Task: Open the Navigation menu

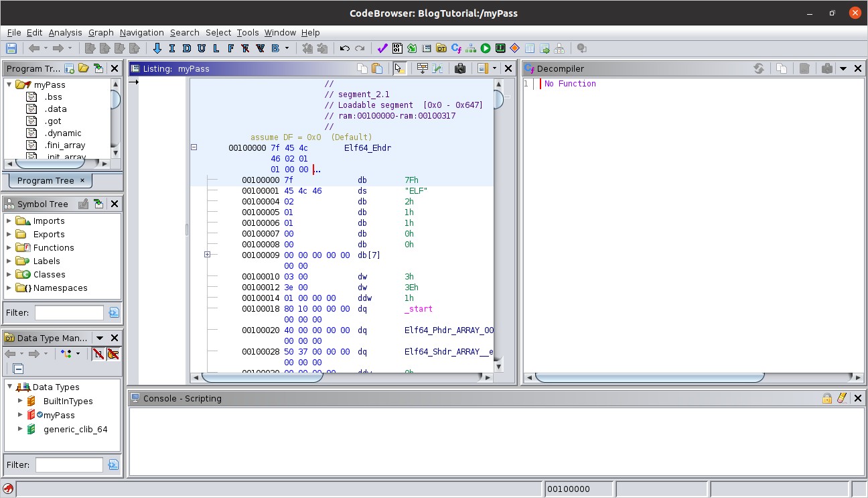Action: pyautogui.click(x=142, y=32)
